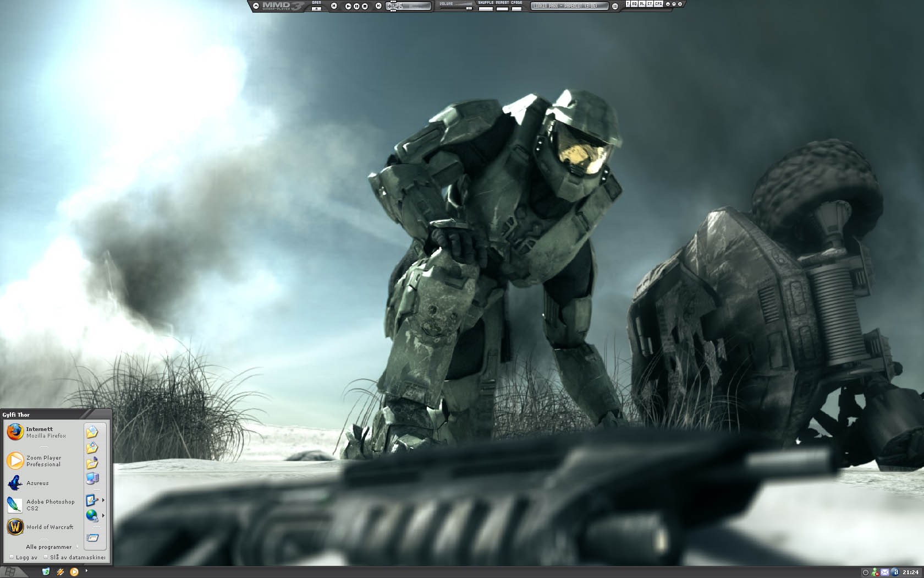Toggle the CT button in player
Image resolution: width=924 pixels, height=578 pixels.
pos(650,4)
